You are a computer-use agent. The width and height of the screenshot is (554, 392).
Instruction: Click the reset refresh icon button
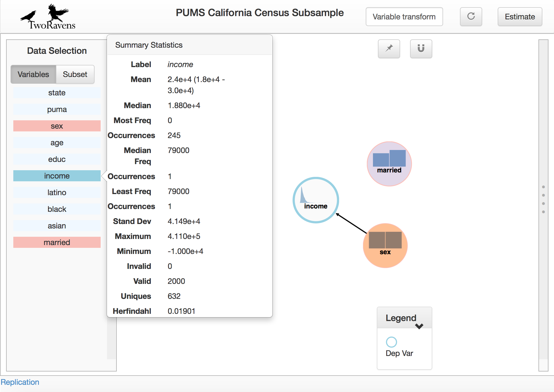(x=471, y=17)
